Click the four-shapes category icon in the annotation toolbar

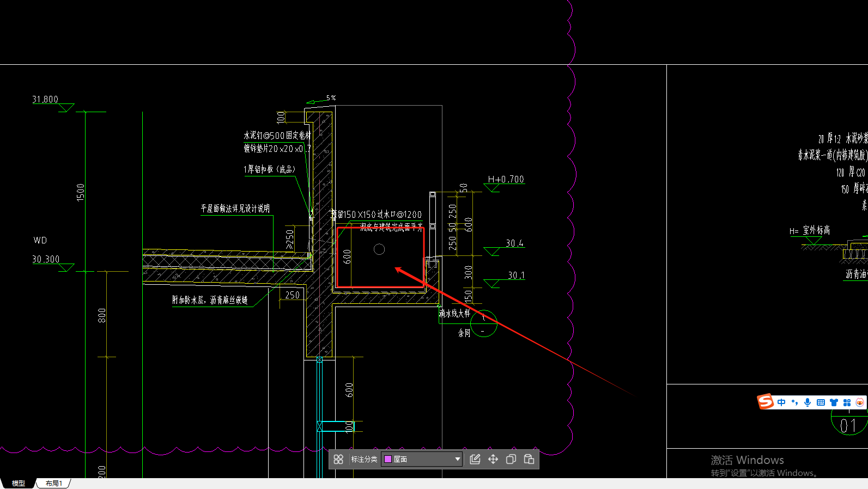click(338, 459)
